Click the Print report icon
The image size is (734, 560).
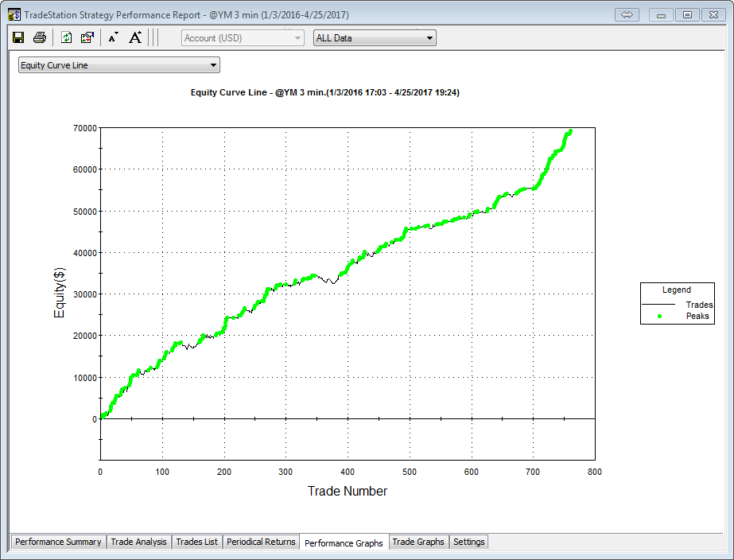39,37
